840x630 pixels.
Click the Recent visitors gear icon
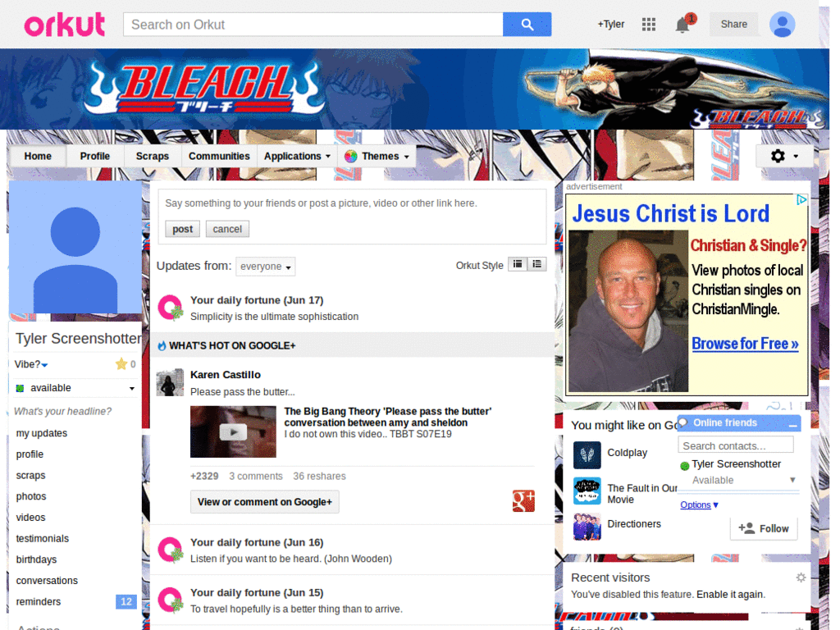pyautogui.click(x=801, y=577)
